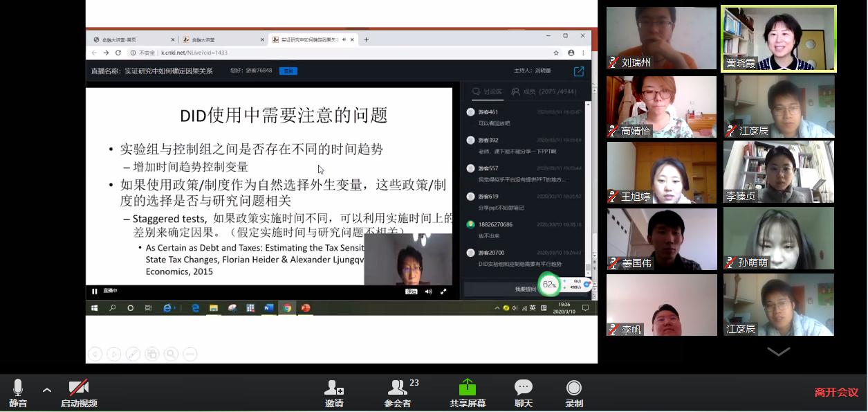This screenshot has height=412, width=868.
Task: Click the green 共享屏幕 share icon
Action: (468, 392)
